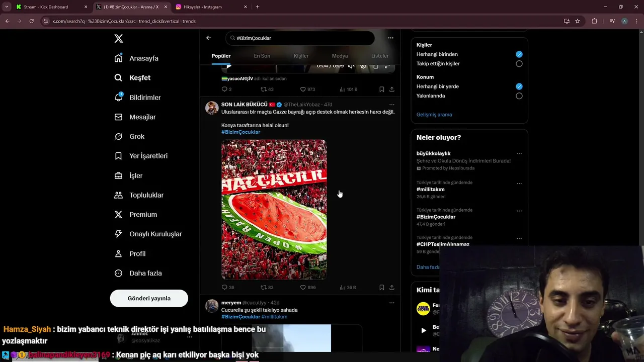
Task: Select Herhangi bir yerde radio option
Action: point(519,86)
